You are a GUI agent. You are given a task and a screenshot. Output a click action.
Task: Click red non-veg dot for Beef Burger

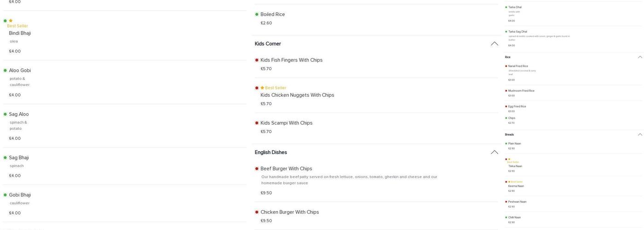pos(257,169)
